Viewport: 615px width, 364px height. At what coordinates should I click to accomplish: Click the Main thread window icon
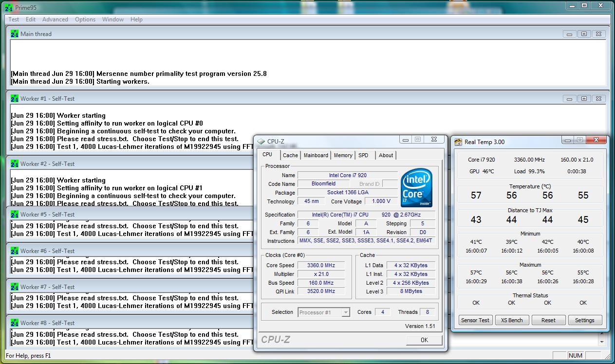(15, 34)
